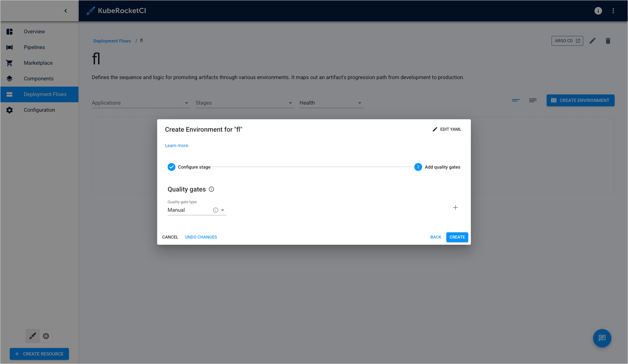This screenshot has height=364, width=628.
Task: Switch to the rocket KubeRocketCI view toggle
Action: [x=33, y=336]
